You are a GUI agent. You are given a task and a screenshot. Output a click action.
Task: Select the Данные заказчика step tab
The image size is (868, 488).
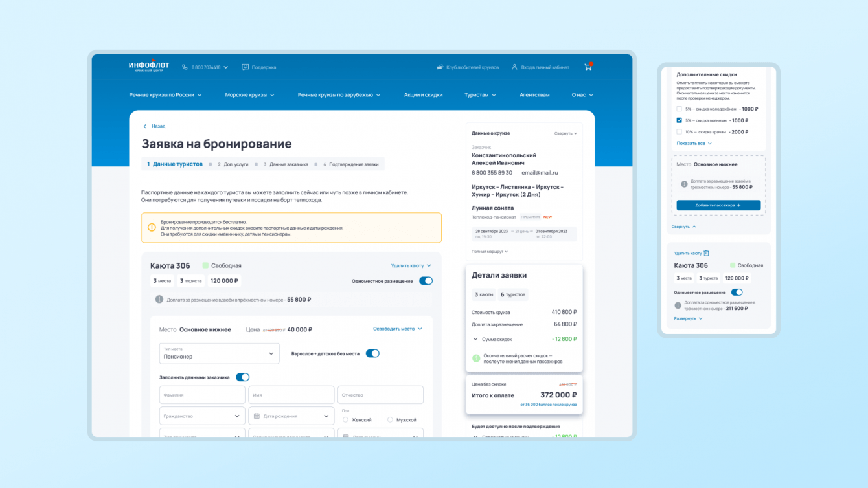(x=286, y=164)
